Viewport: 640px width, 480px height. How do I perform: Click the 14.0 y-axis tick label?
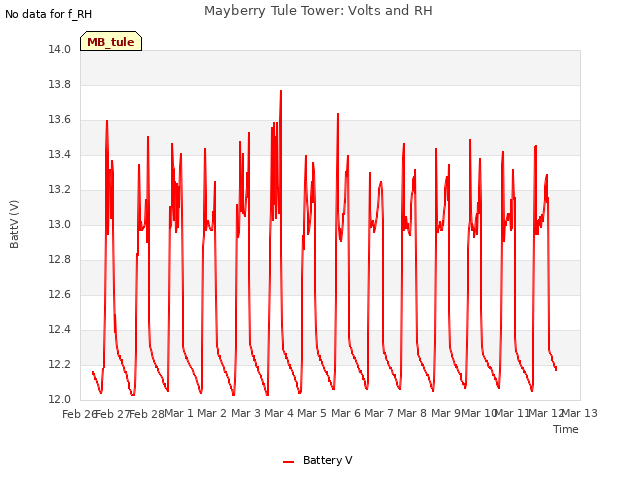59,50
